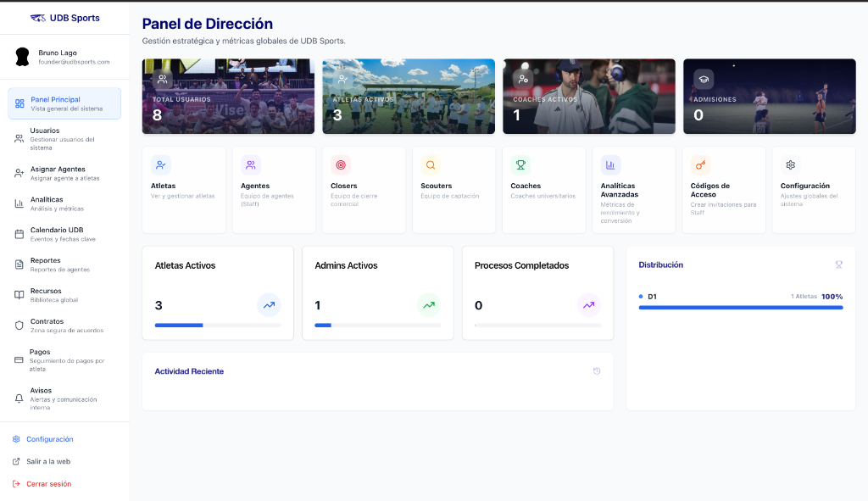Click the Agentes card group icon

click(251, 165)
